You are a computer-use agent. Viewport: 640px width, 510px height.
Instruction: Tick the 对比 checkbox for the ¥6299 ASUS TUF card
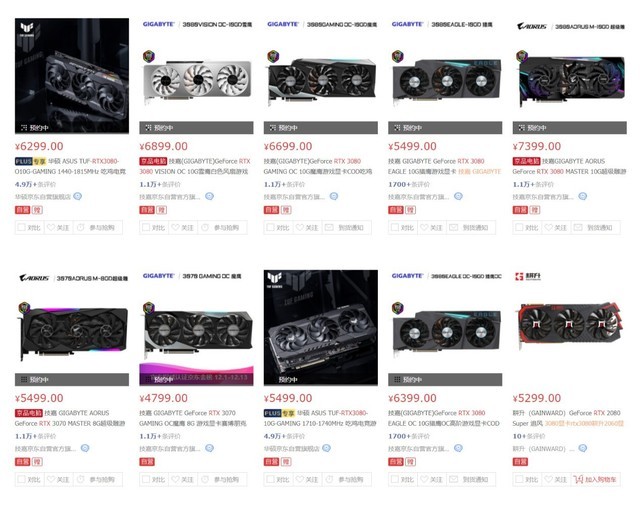[22, 227]
